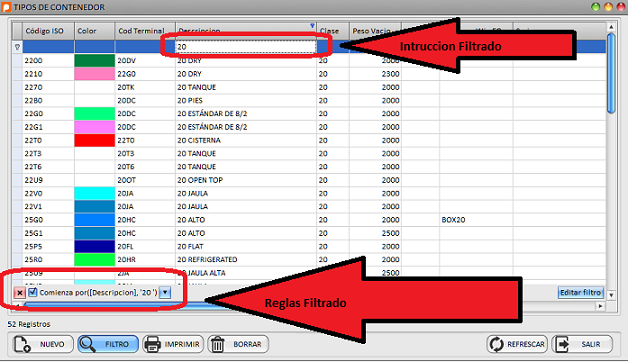Click the REFRESCAR circular arrows icon
Viewport: 628px width, 362px height.
click(x=497, y=344)
